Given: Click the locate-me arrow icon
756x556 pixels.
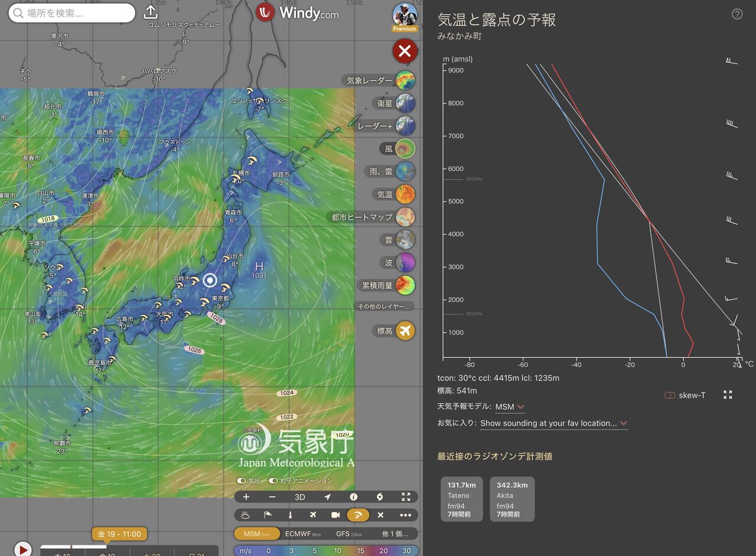Looking at the screenshot, I should click(327, 497).
